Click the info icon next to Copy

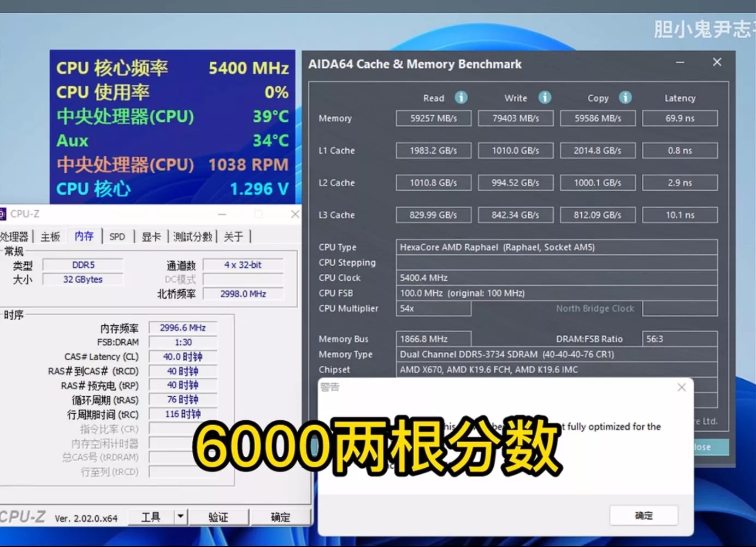coord(625,97)
